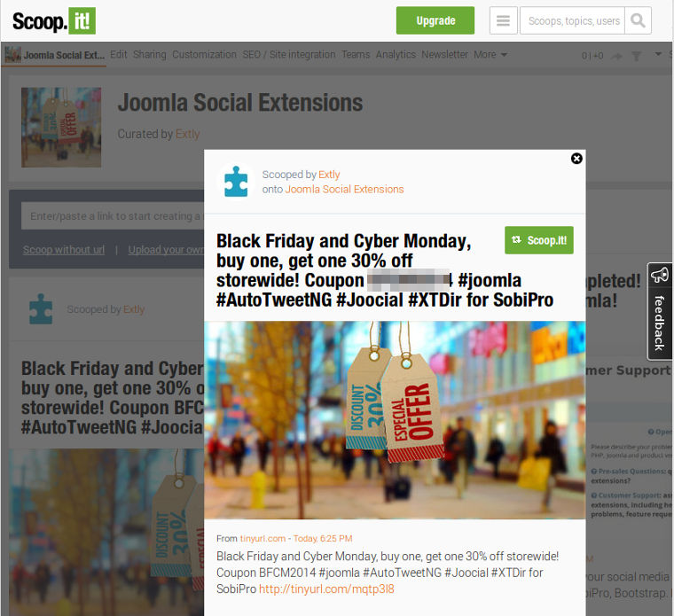
Task: Open the Joomla Social Ext... topic tab
Action: click(54, 55)
